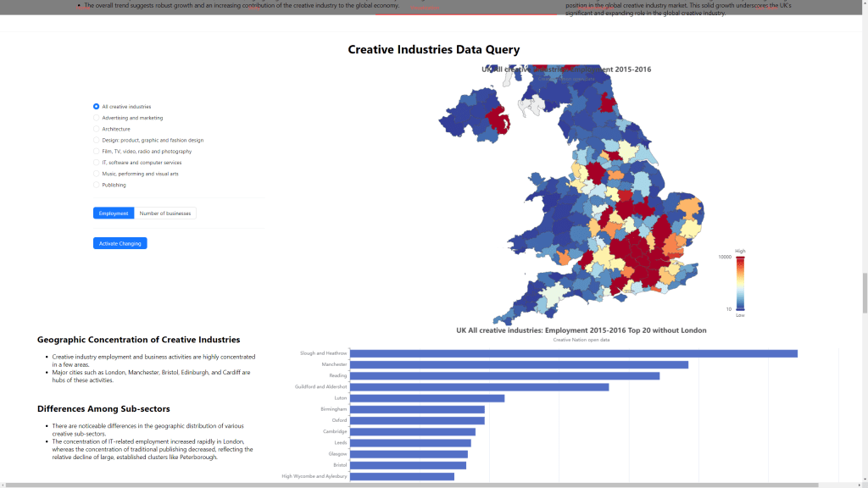868x488 pixels.
Task: Choose the 'Advertising and marketing' radio button
Action: pyautogui.click(x=97, y=118)
